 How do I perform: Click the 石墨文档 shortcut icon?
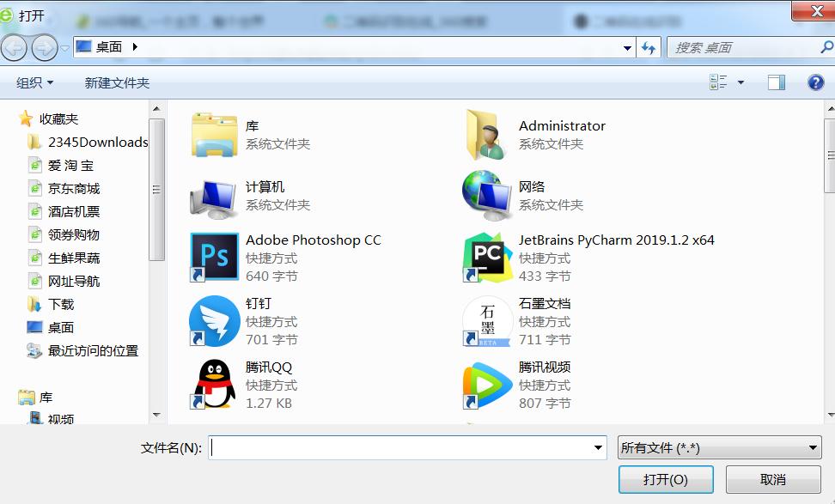coord(487,320)
